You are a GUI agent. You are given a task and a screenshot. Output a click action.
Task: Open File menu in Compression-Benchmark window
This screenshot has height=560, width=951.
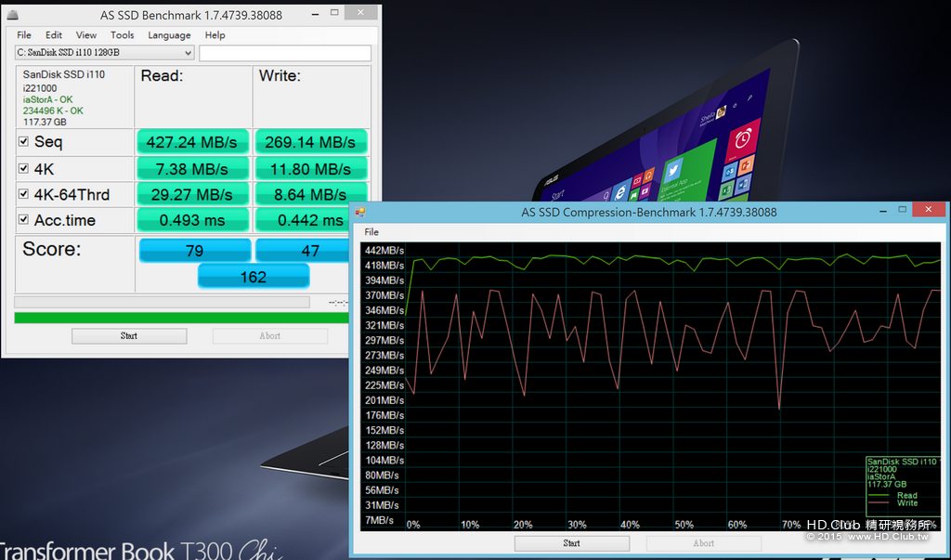coord(371,232)
